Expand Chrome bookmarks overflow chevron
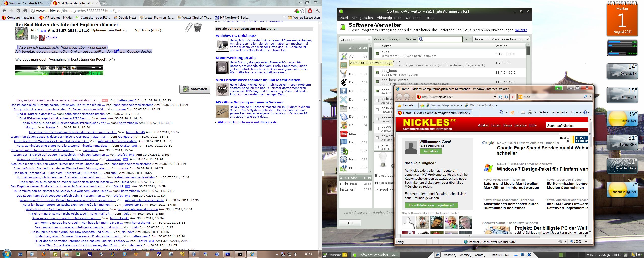 pyautogui.click(x=283, y=17)
